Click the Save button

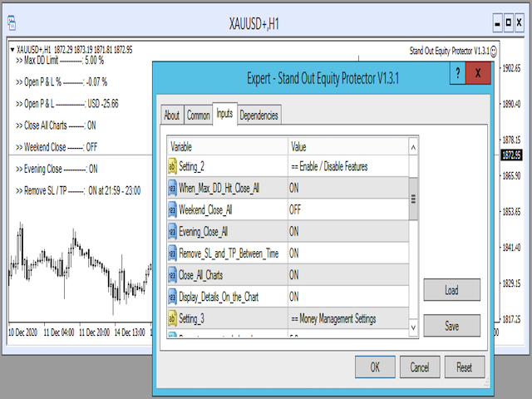pyautogui.click(x=451, y=326)
